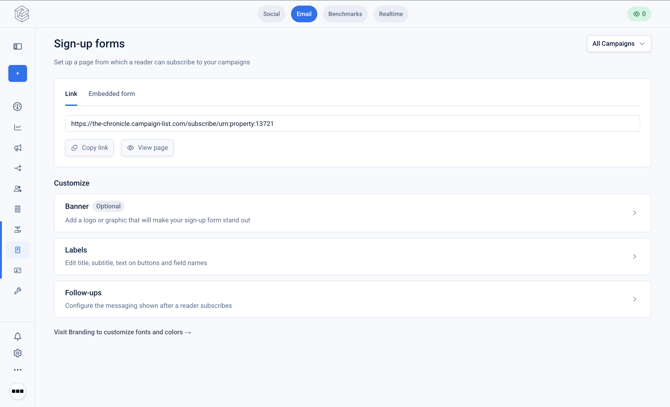Open the settings gear icon
670x407 pixels.
(18, 353)
